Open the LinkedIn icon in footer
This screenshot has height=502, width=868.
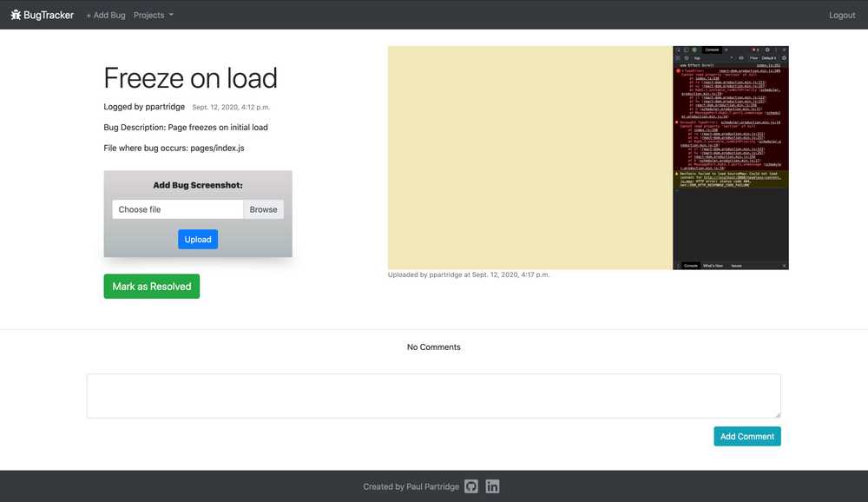pos(492,486)
